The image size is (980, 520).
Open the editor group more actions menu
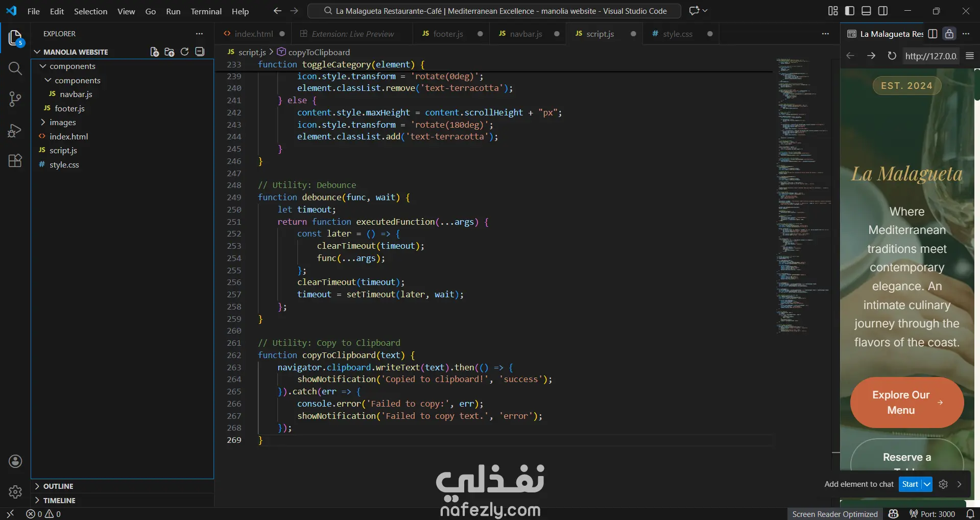[825, 34]
